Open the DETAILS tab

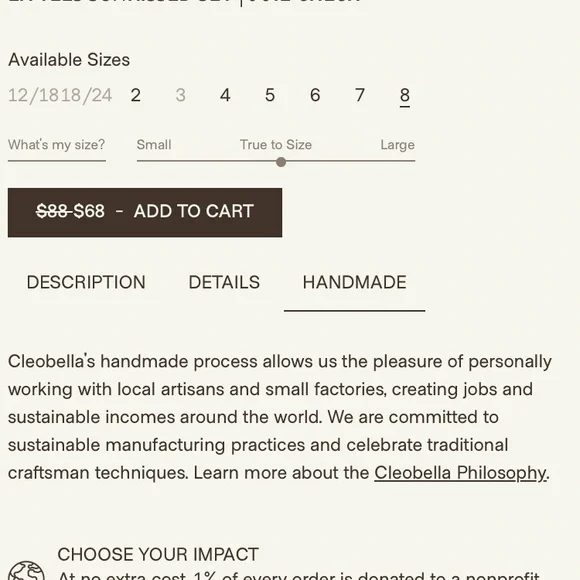224,283
